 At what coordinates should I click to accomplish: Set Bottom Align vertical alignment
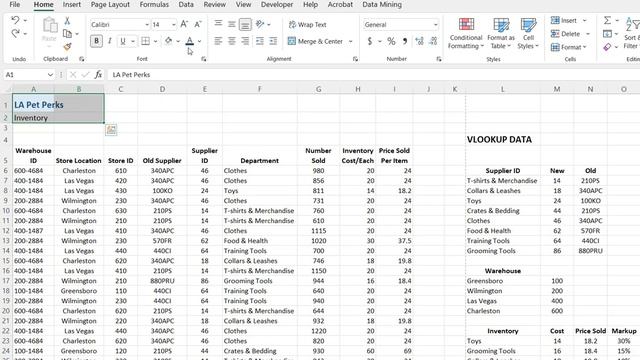[245, 25]
